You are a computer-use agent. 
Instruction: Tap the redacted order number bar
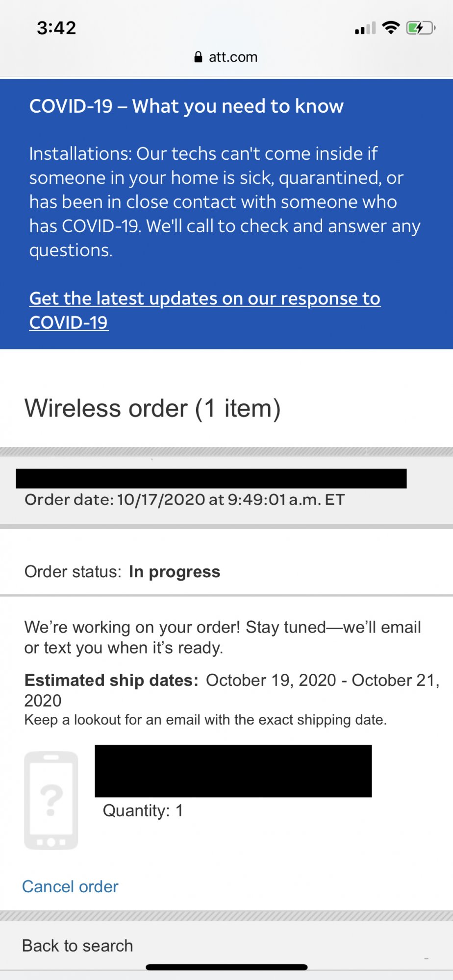pyautogui.click(x=211, y=478)
